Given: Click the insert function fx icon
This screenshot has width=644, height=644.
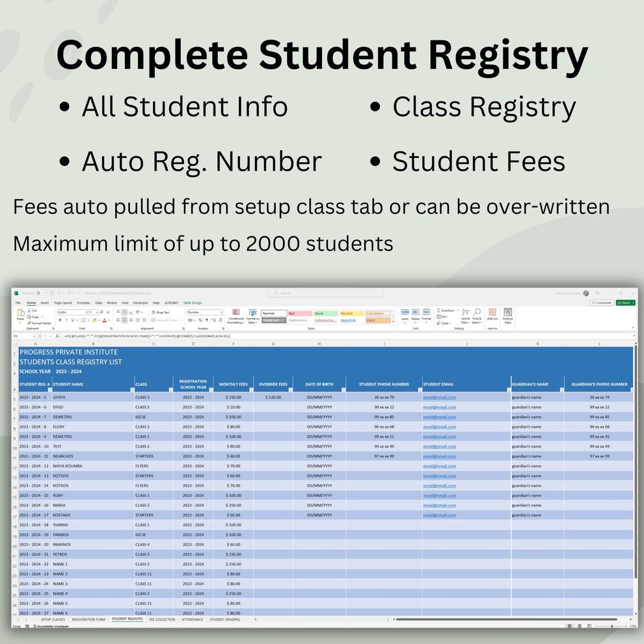Looking at the screenshot, I should pos(57,336).
